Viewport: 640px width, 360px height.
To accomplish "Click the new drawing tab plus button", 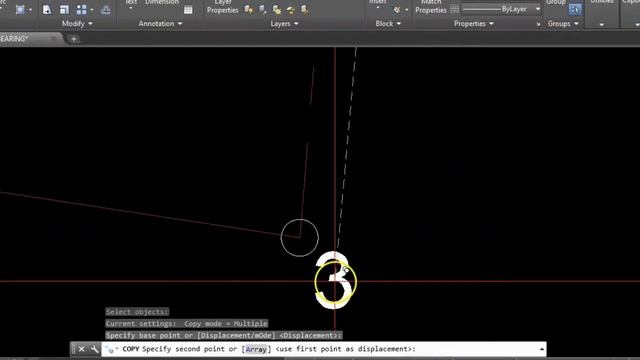I will (x=73, y=39).
